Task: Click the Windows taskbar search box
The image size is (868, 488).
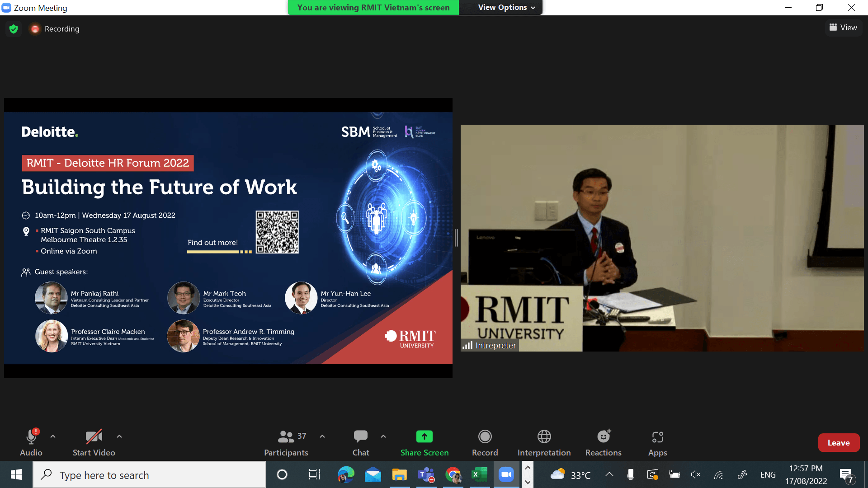Action: 149,475
